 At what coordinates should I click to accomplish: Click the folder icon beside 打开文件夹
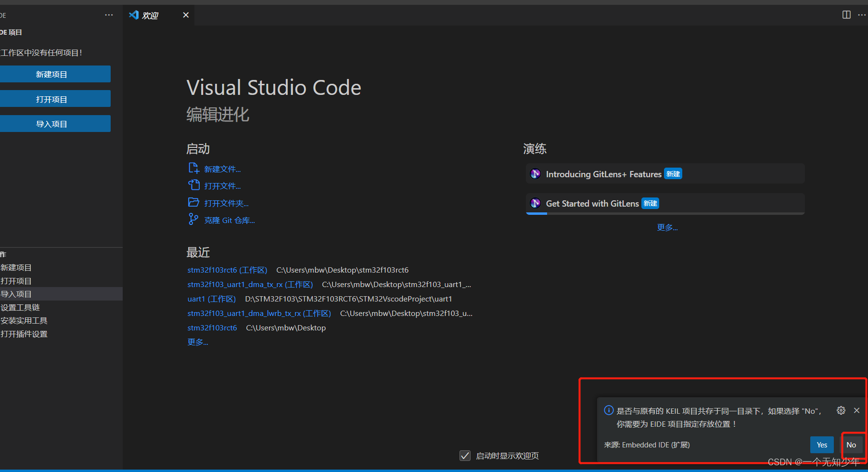point(193,202)
